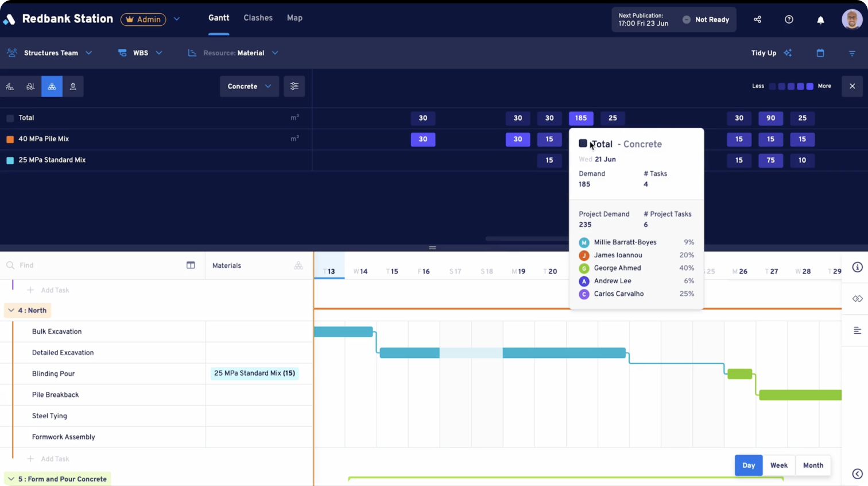The width and height of the screenshot is (868, 486).
Task: Toggle the Total row checkbox
Action: coord(10,118)
